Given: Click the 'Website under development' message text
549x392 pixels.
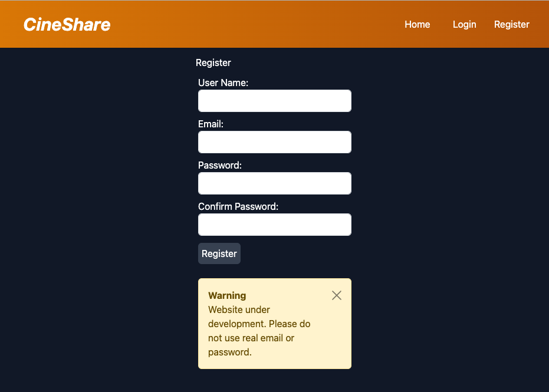Looking at the screenshot, I should (259, 331).
